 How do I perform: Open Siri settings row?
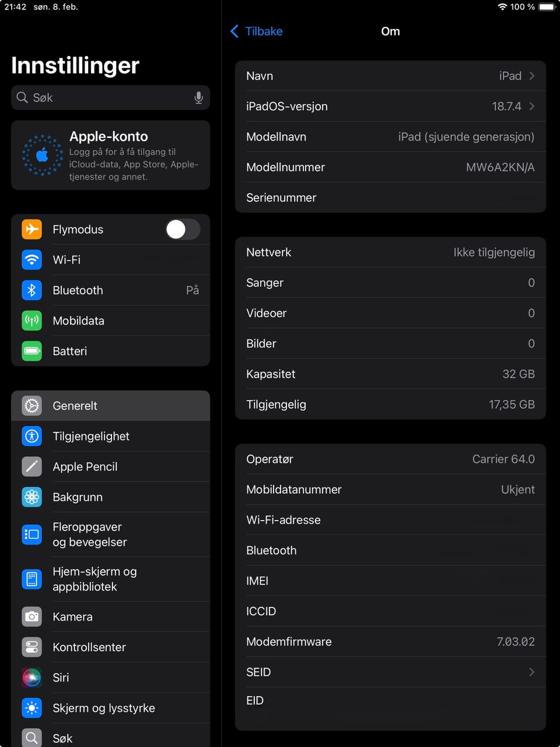[110, 677]
